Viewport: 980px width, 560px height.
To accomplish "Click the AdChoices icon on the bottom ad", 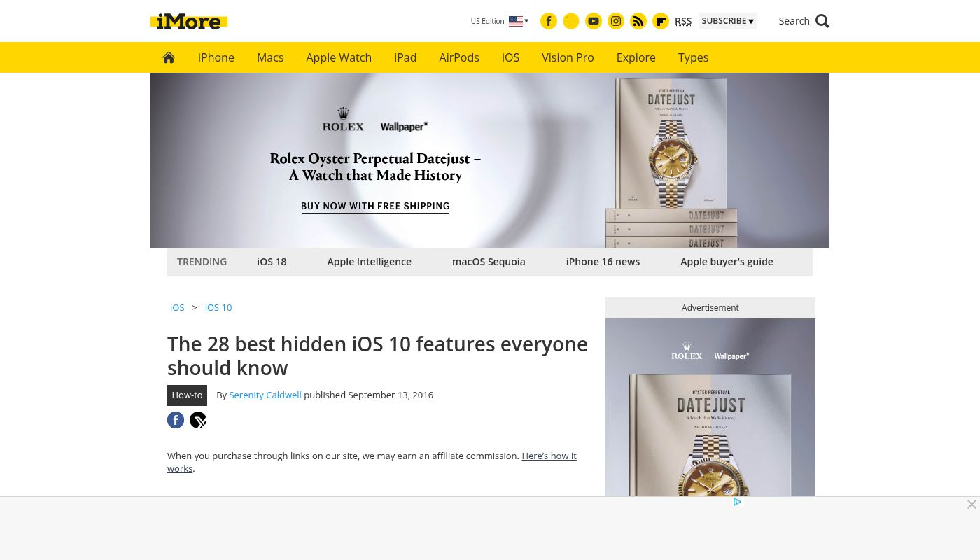I will [x=737, y=502].
